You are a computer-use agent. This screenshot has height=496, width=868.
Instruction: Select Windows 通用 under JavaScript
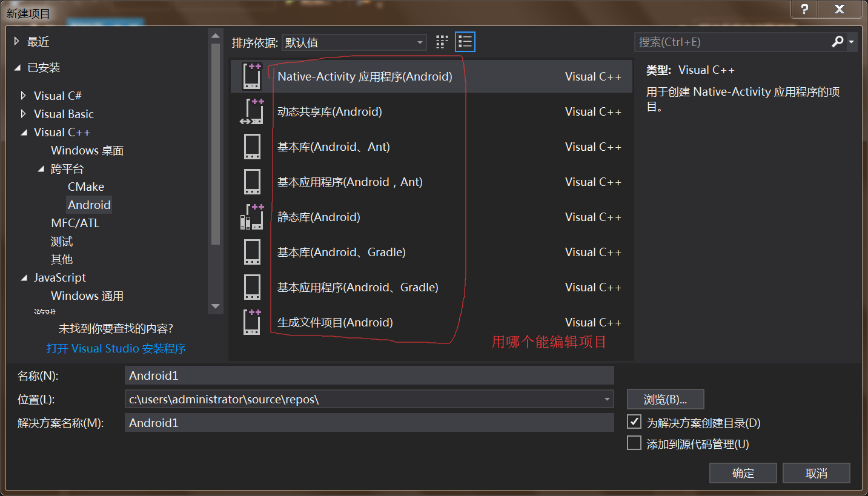(x=87, y=296)
